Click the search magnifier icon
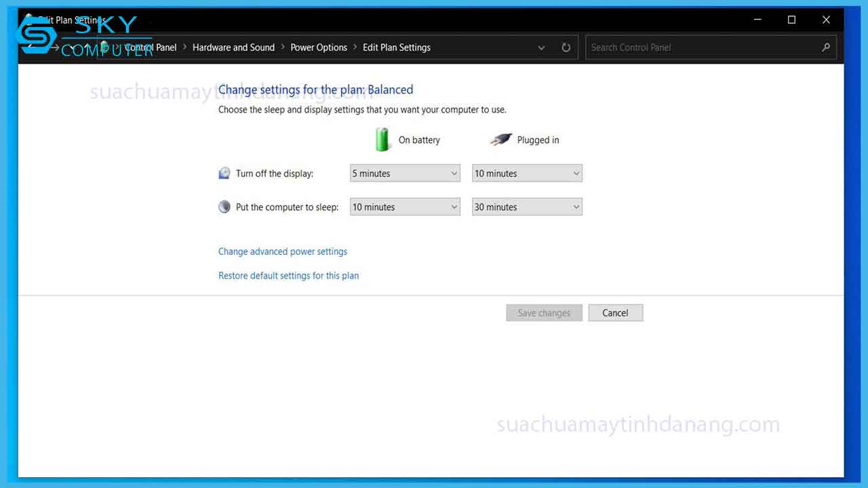 pos(825,47)
